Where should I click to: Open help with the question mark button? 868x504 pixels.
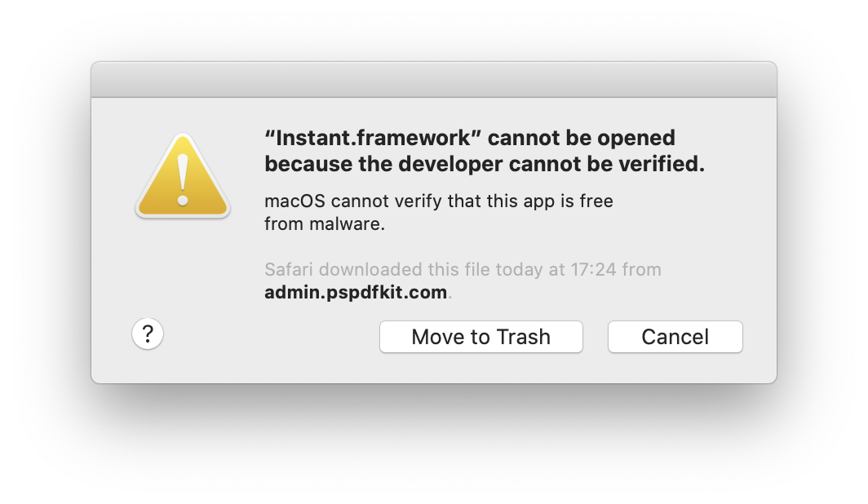(x=148, y=334)
